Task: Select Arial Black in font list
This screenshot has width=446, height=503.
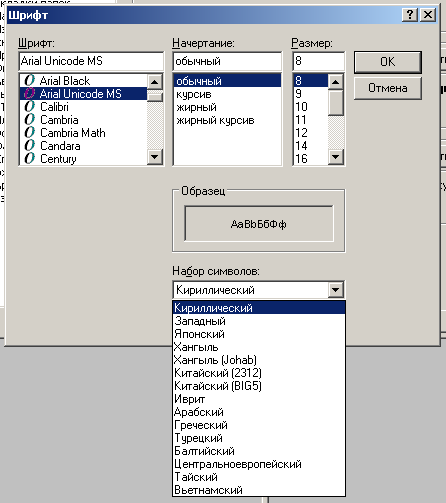Action: click(83, 81)
